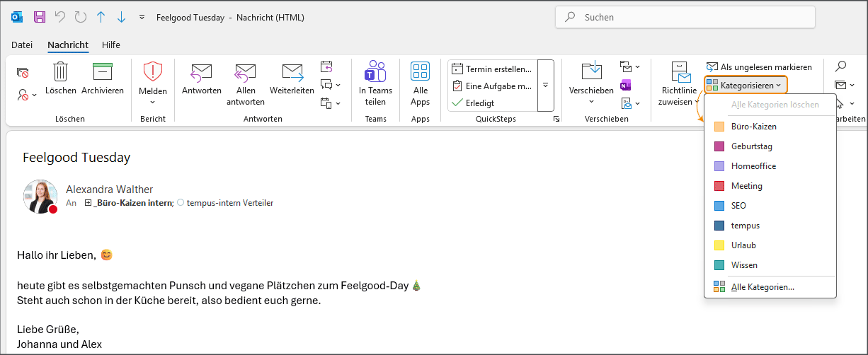
Task: Switch to the Hilfe tab
Action: pos(111,45)
